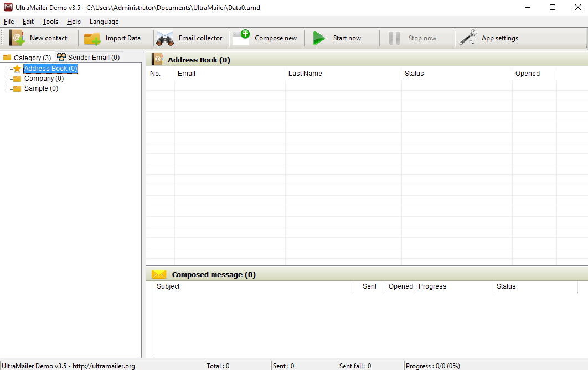The height and width of the screenshot is (370, 588).
Task: Switch to the Category tab
Action: [27, 57]
